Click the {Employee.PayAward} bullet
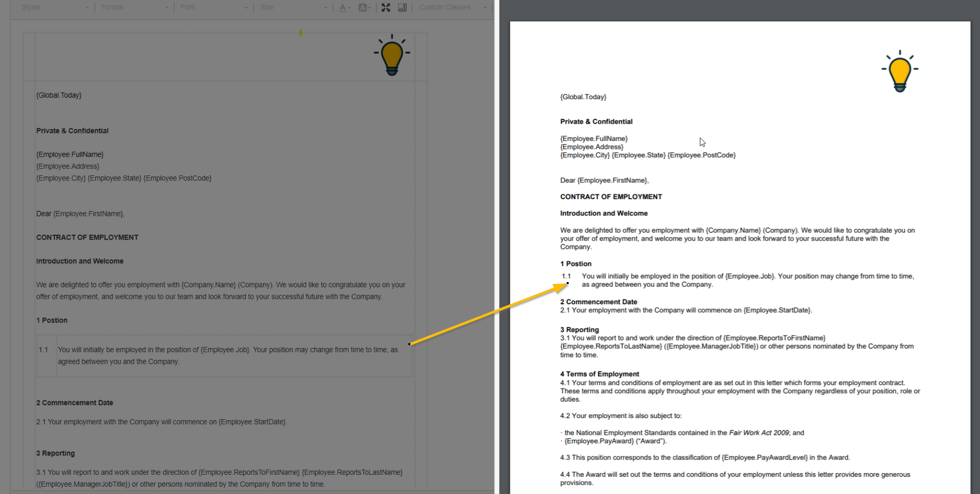Viewport: 980px width, 494px height. click(613, 441)
